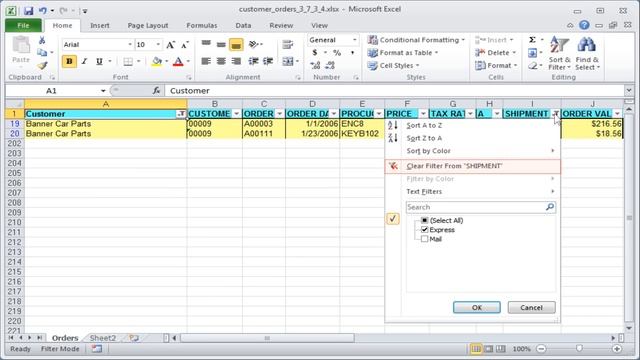
Task: Click the Page Layout view icon in status bar
Action: pos(488,349)
